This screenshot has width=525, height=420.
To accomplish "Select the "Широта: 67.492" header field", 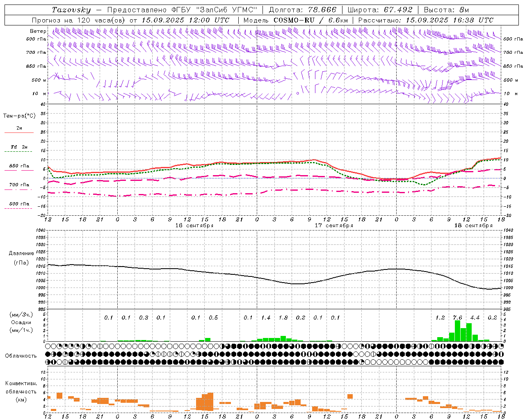I will [380, 10].
